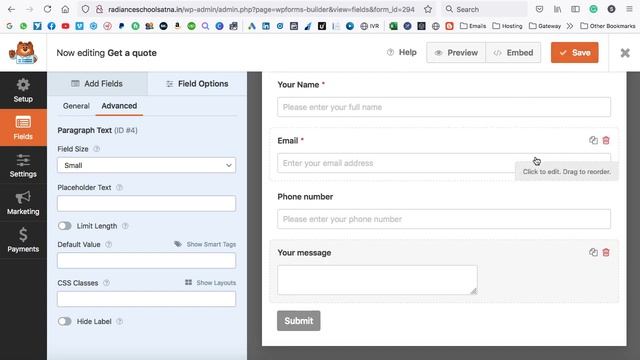Screen dimensions: 640x360
Task: Switch to the Field Options tab
Action: click(197, 84)
